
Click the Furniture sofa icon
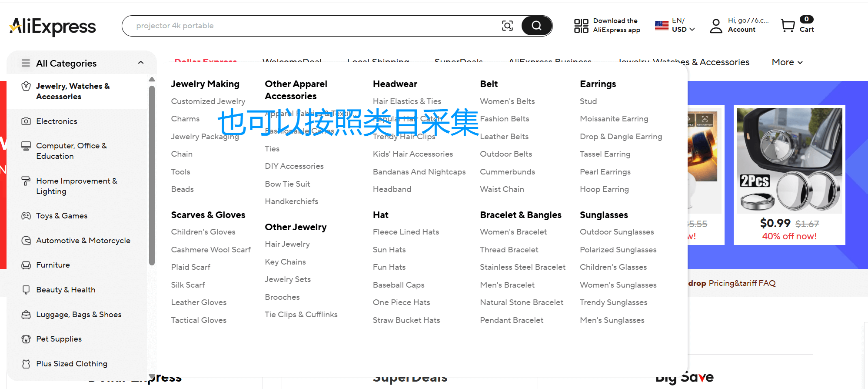(x=26, y=265)
